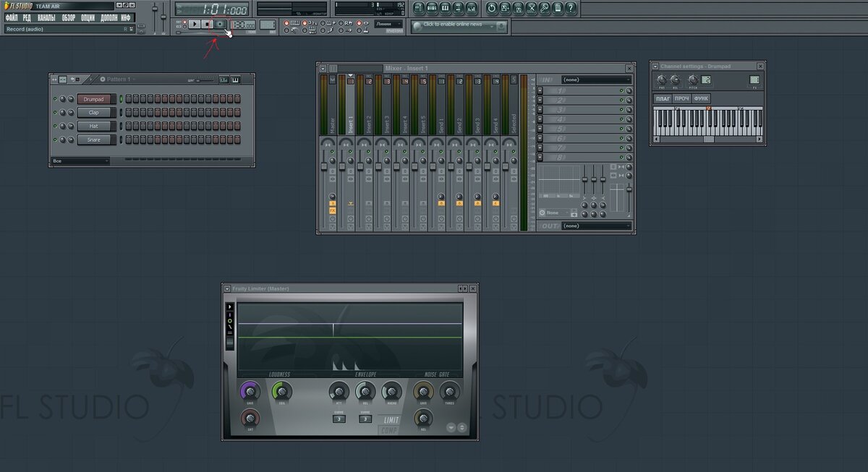Image resolution: width=868 pixels, height=472 pixels.
Task: Switch to the ПРОЧ tab in Channel settings
Action: coord(682,98)
